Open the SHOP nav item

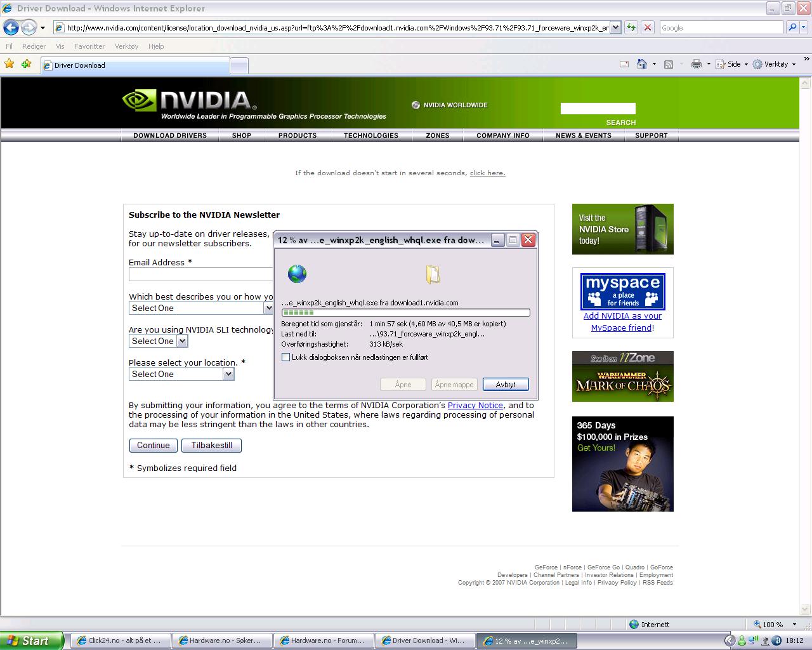242,135
